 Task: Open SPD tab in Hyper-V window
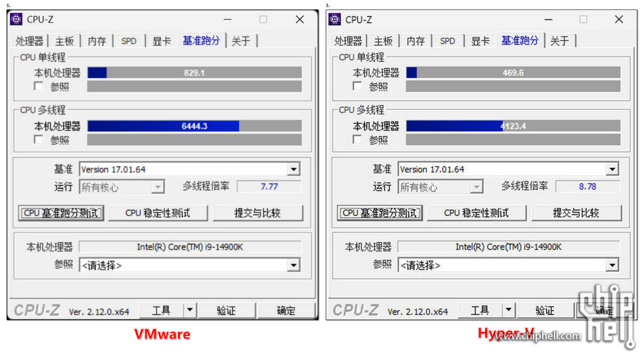click(448, 41)
